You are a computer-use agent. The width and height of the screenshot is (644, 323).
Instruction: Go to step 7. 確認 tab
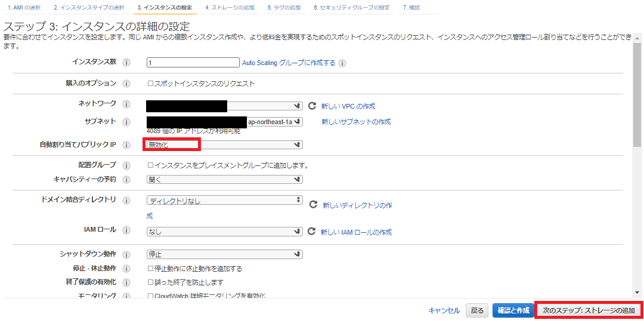coord(411,8)
